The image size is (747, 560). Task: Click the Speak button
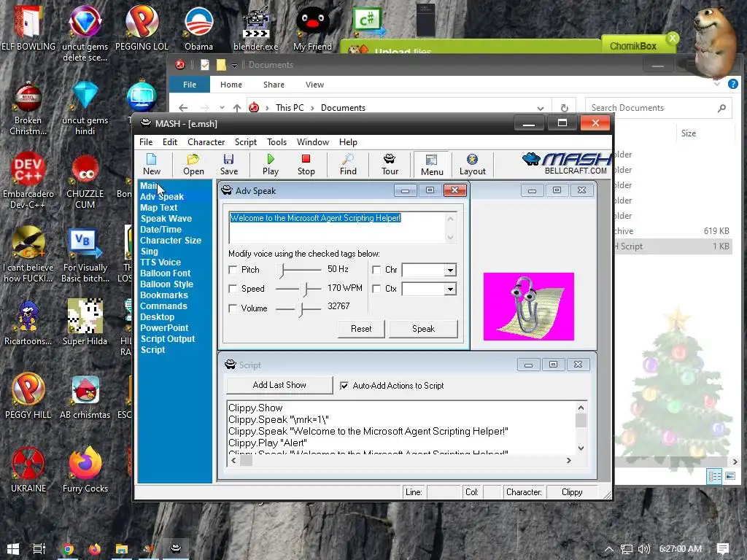pyautogui.click(x=423, y=329)
